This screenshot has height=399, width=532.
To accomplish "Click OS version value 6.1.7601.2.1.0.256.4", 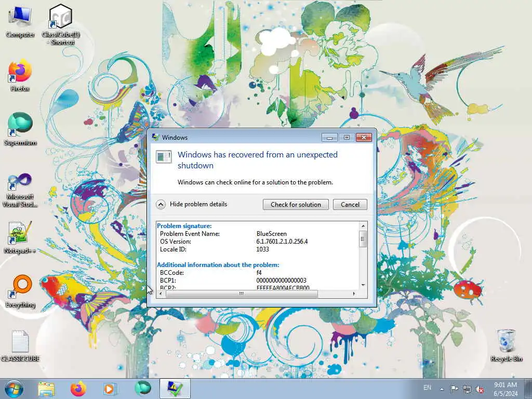I will pyautogui.click(x=282, y=242).
